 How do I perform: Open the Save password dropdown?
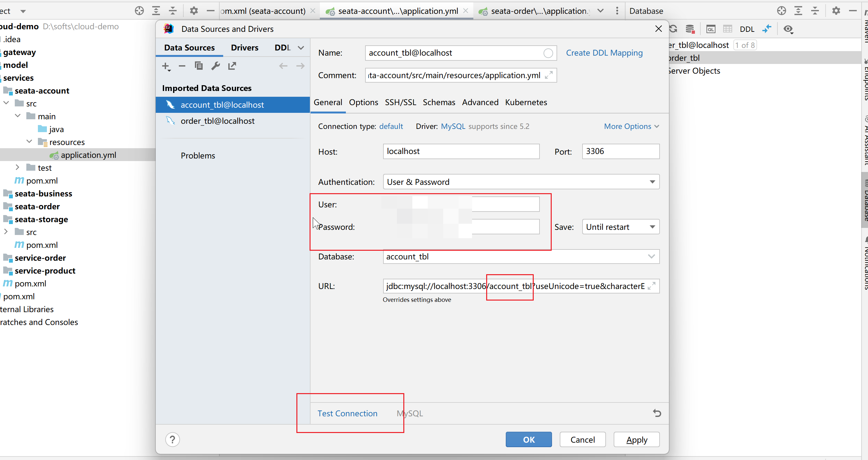[x=621, y=227]
